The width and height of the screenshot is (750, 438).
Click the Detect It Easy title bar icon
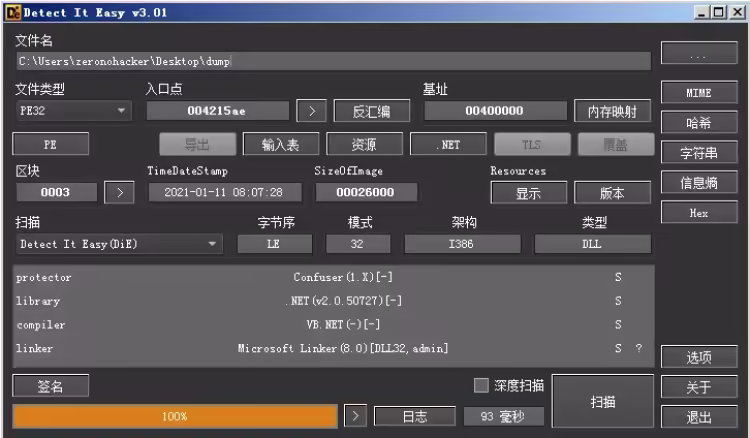pos(12,12)
